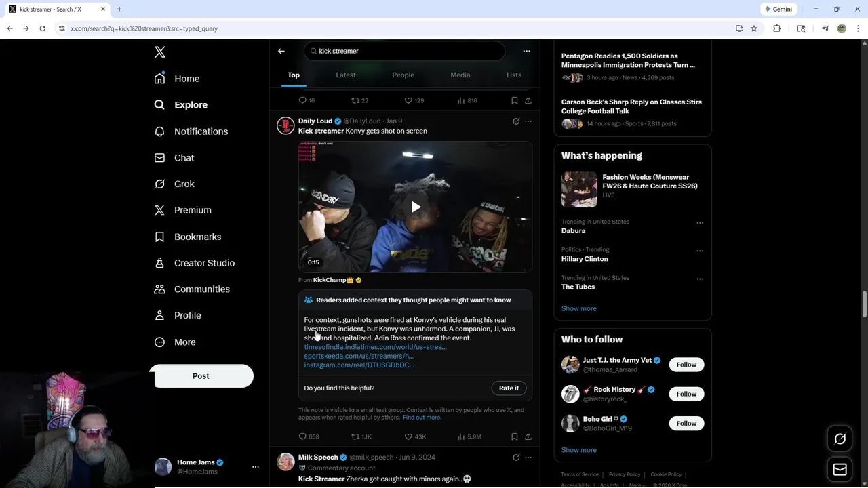Switch to the Lists tab
Screen dimensions: 868x488
click(x=514, y=75)
